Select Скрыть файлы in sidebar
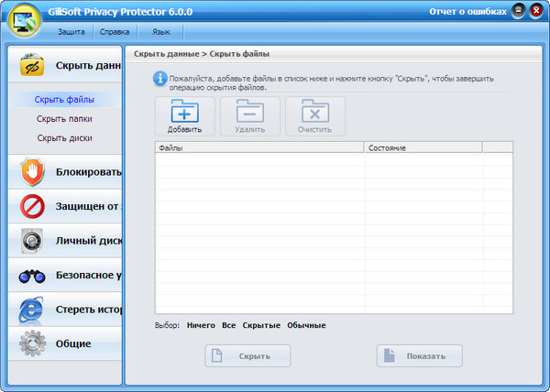 point(64,99)
